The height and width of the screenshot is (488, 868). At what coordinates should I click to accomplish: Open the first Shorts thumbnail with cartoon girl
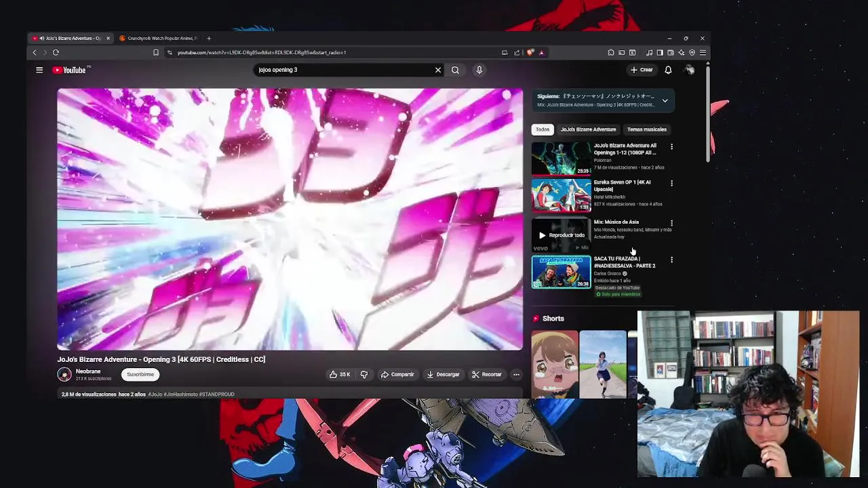coord(555,365)
